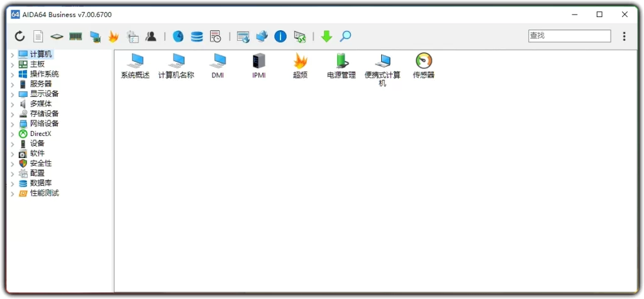Viewport: 644px width, 299px height.
Task: Select 安全性 in the left tree
Action: coord(41,163)
